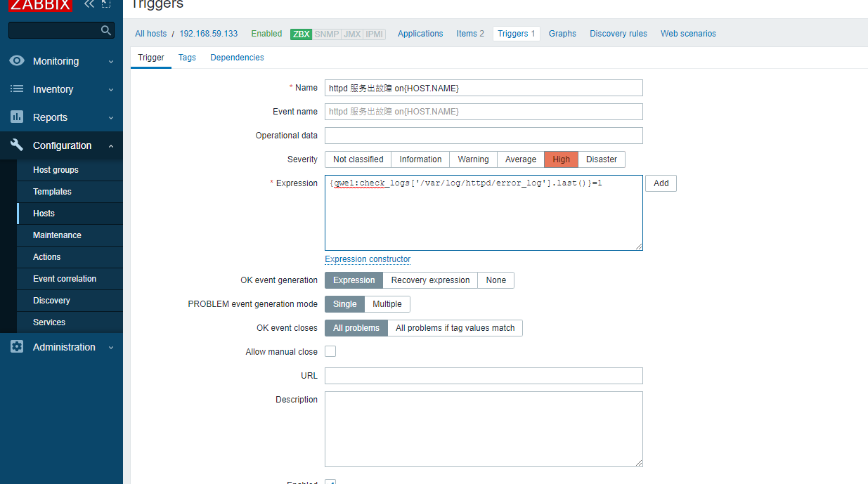Viewport: 868px width, 484px height.
Task: Open the Graphs link
Action: click(x=562, y=34)
